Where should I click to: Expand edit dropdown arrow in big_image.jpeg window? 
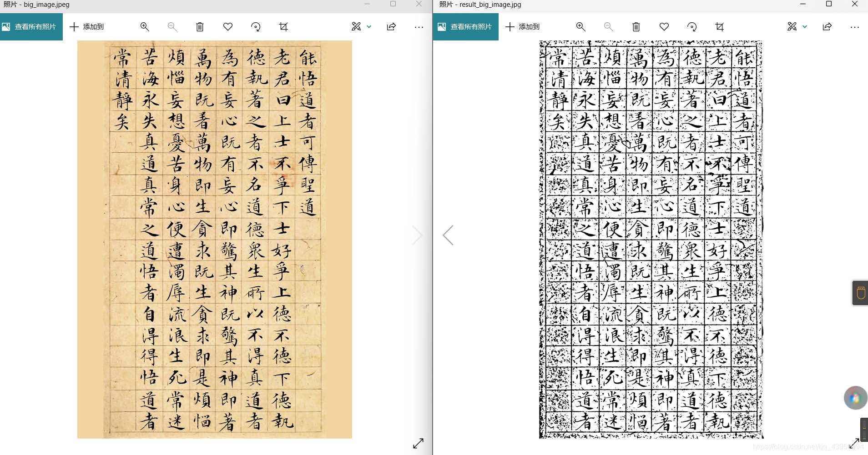tap(369, 27)
